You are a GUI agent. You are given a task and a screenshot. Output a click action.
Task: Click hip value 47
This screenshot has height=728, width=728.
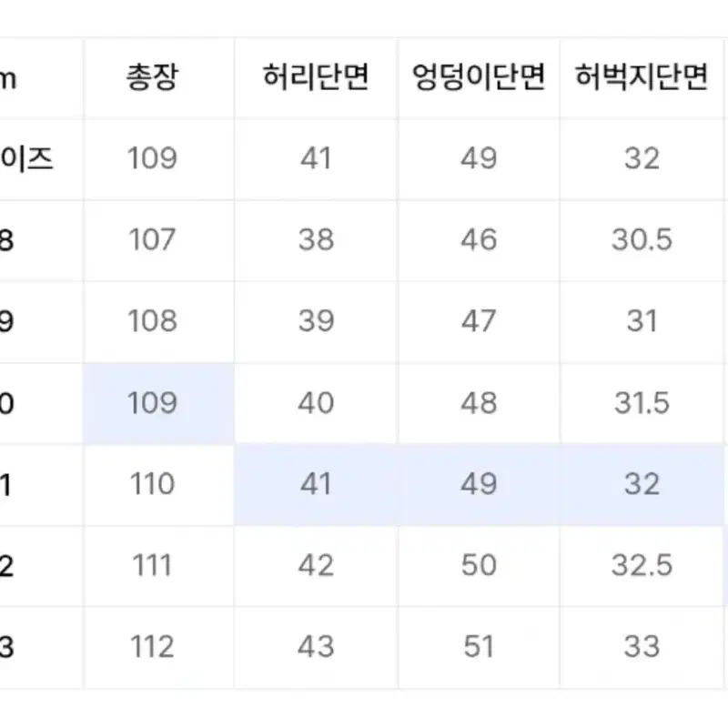pos(479,321)
